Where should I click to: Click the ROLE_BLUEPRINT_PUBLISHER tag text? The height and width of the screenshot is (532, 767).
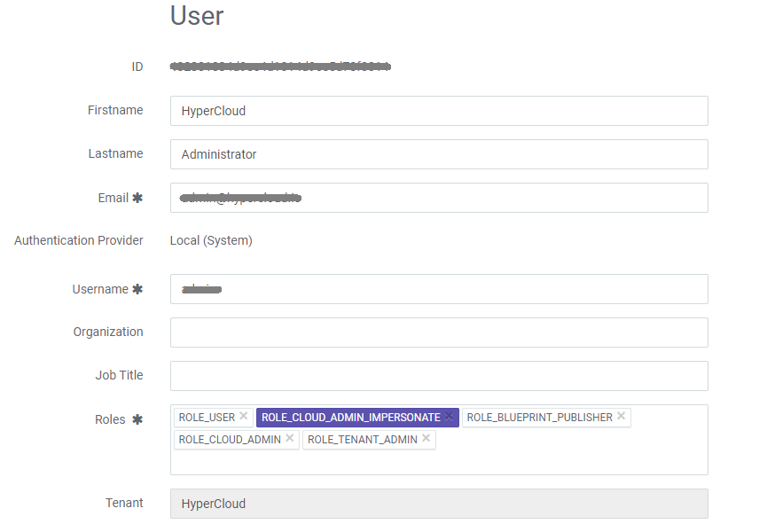click(x=539, y=418)
